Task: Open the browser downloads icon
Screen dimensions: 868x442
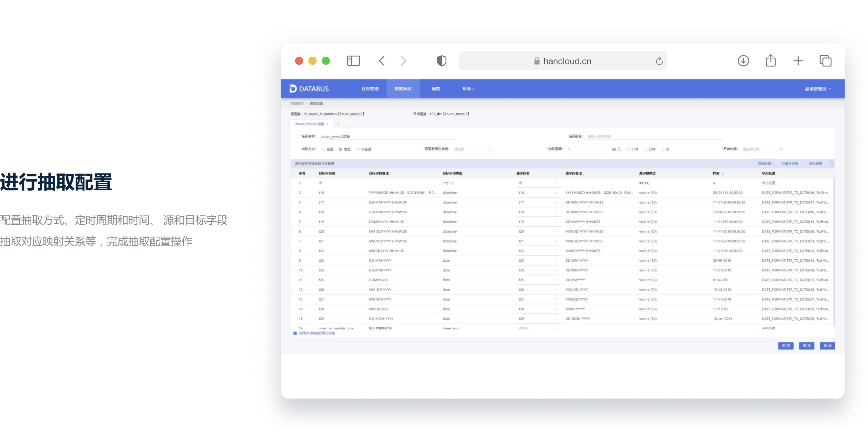Action: click(x=743, y=61)
